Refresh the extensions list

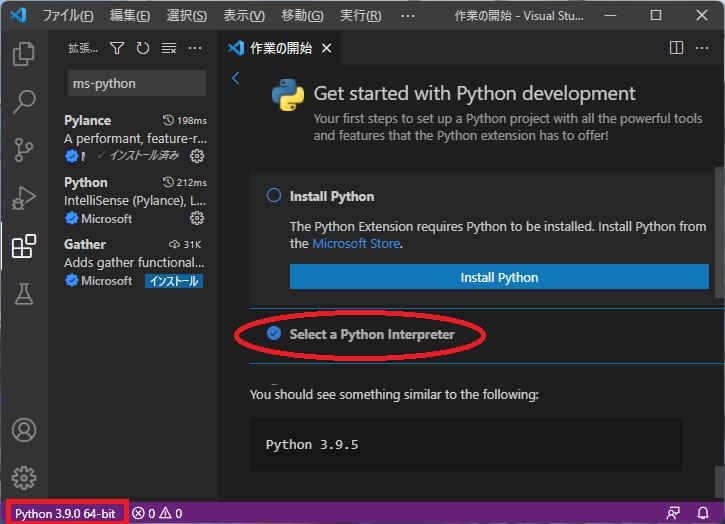tap(143, 48)
